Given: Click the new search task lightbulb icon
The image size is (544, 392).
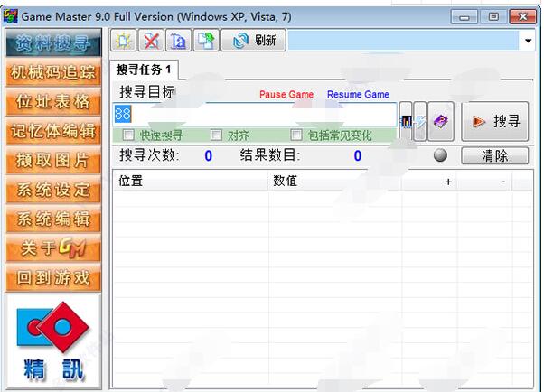Looking at the screenshot, I should [x=124, y=41].
